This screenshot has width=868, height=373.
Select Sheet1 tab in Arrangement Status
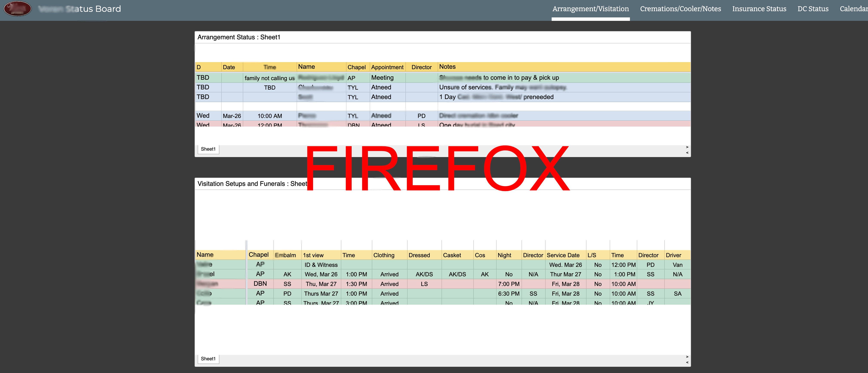tap(208, 149)
